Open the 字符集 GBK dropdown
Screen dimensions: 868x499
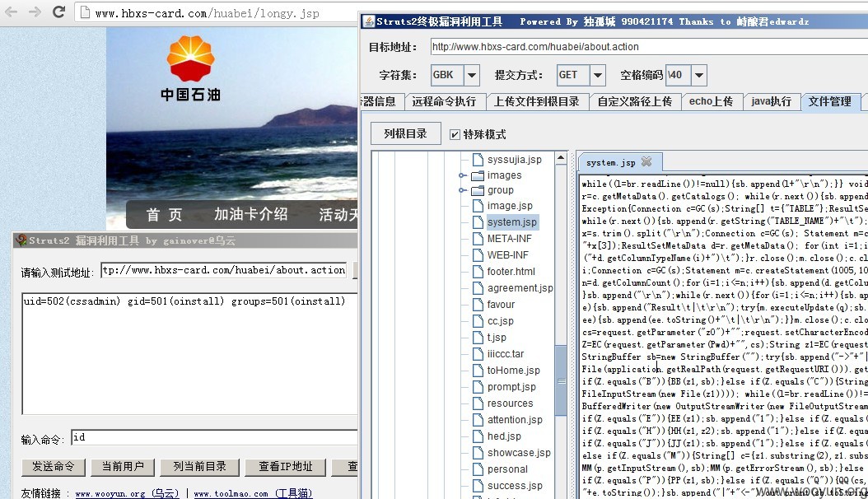pyautogui.click(x=472, y=75)
